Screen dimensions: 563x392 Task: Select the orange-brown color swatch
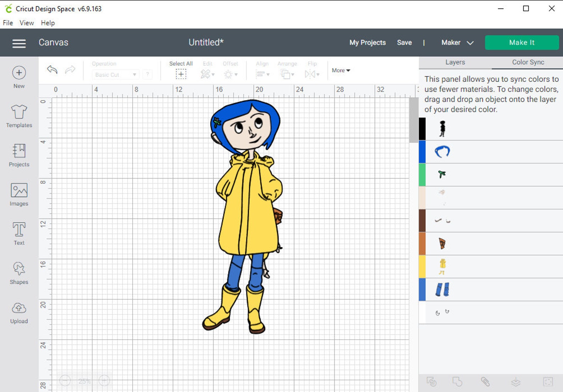click(422, 244)
